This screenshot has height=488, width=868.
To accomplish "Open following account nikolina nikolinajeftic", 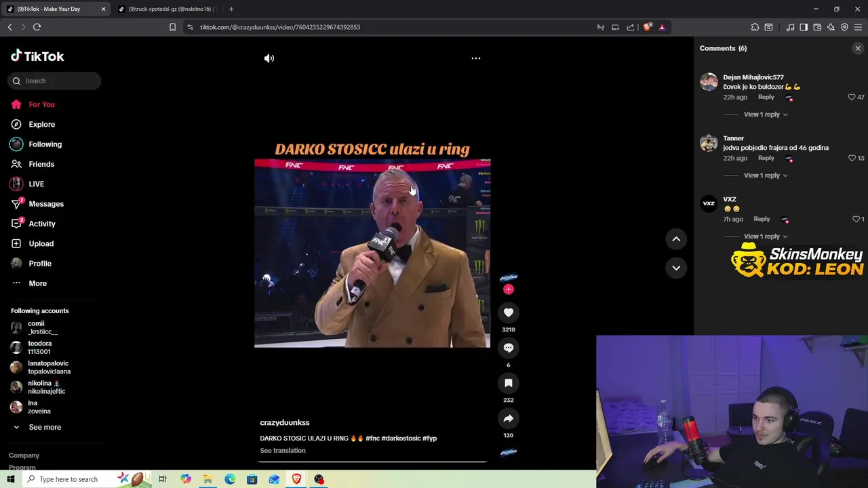I will click(46, 387).
